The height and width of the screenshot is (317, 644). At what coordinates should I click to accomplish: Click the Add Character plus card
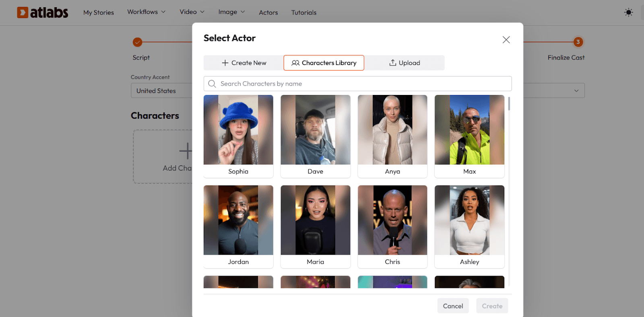pos(163,156)
